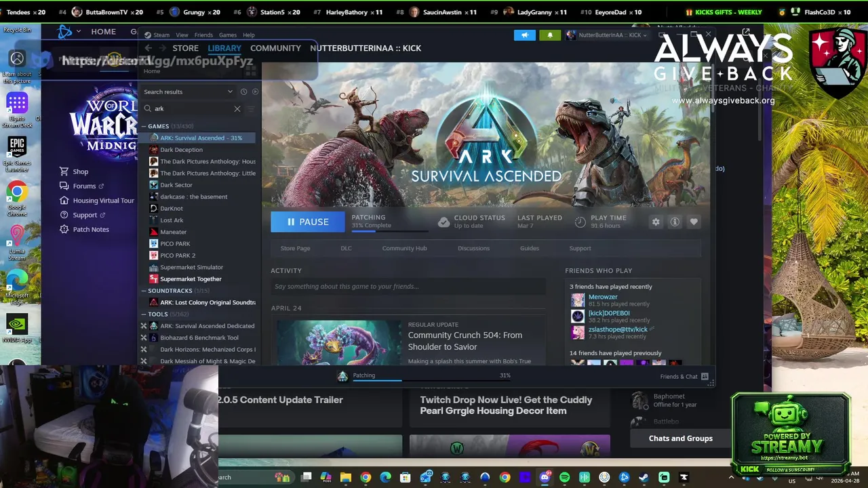868x488 pixels.
Task: Open ARK Store Page link
Action: point(295,248)
